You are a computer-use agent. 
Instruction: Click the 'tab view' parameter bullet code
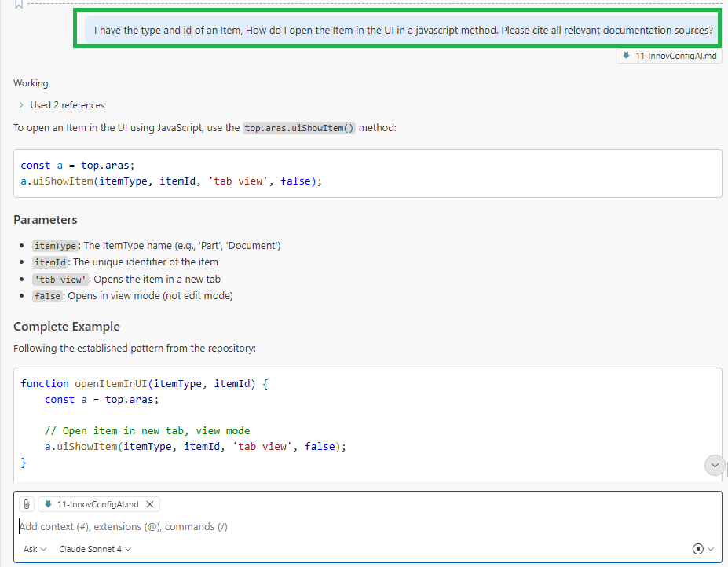[x=61, y=280]
